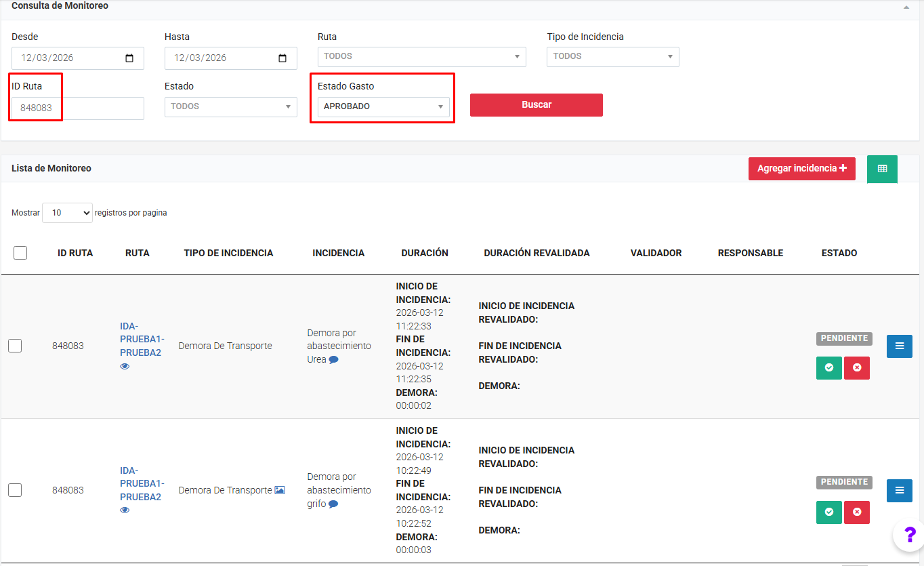This screenshot has height=566, width=924.
Task: Expand the Tipo de Incidencia dropdown
Action: 612,57
